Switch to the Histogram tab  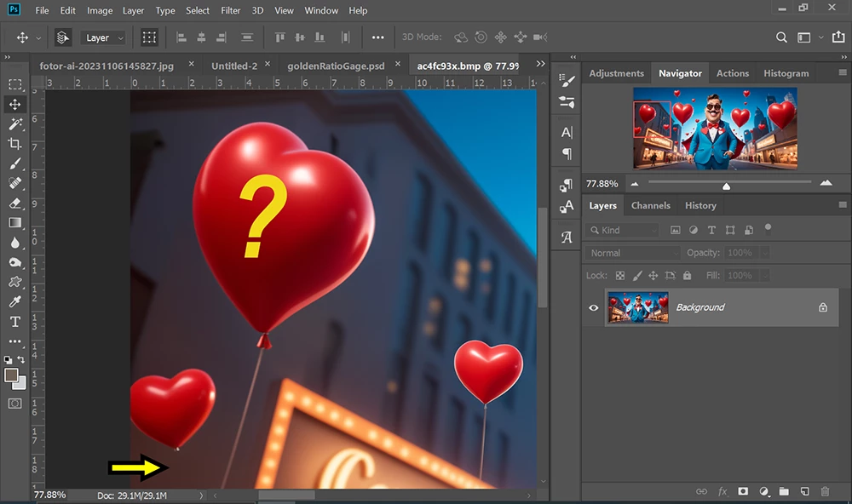click(786, 73)
